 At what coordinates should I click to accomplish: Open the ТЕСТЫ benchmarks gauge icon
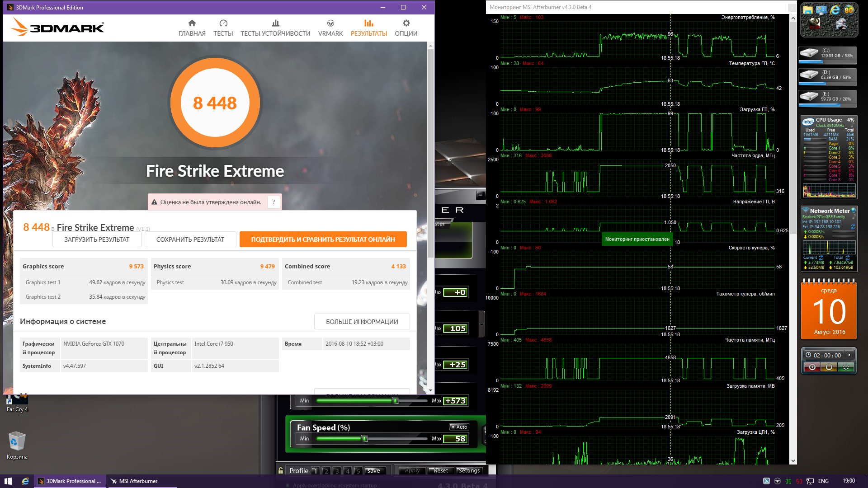pos(223,23)
